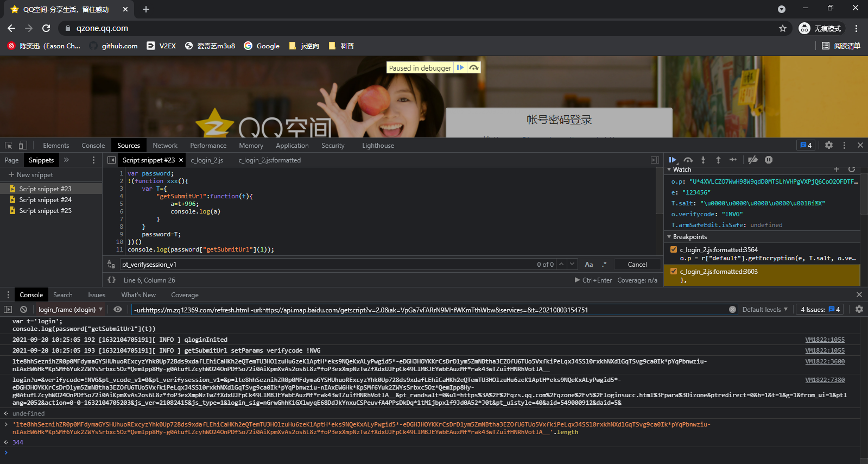Open the issues counter badge in DevTools header
Screen dimensions: 868x464
[x=806, y=145]
